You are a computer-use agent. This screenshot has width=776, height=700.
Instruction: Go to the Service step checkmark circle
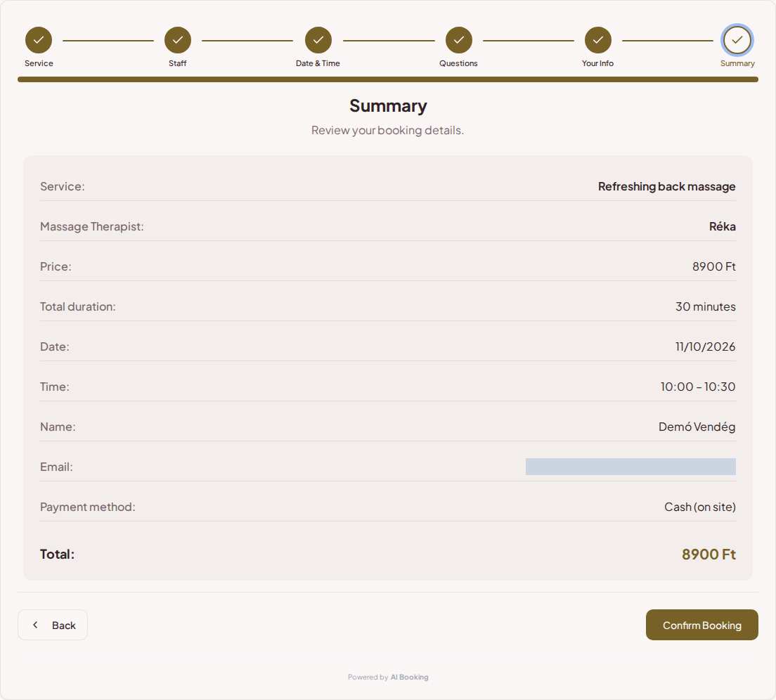(39, 40)
